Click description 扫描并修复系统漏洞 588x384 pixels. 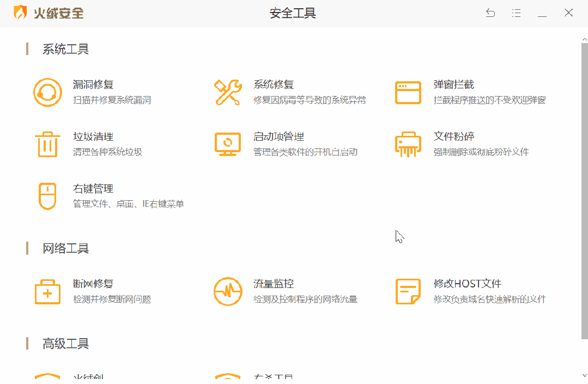[x=112, y=100]
